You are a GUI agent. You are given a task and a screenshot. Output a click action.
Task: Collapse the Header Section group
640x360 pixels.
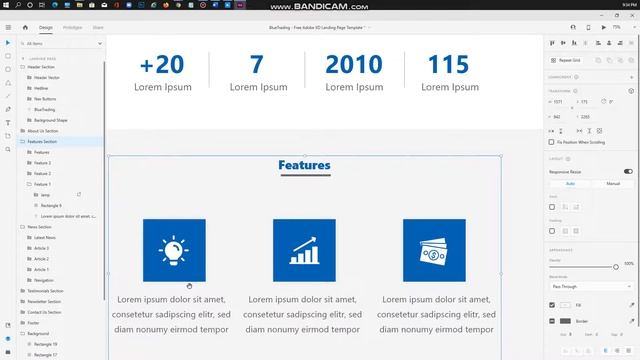tap(23, 67)
